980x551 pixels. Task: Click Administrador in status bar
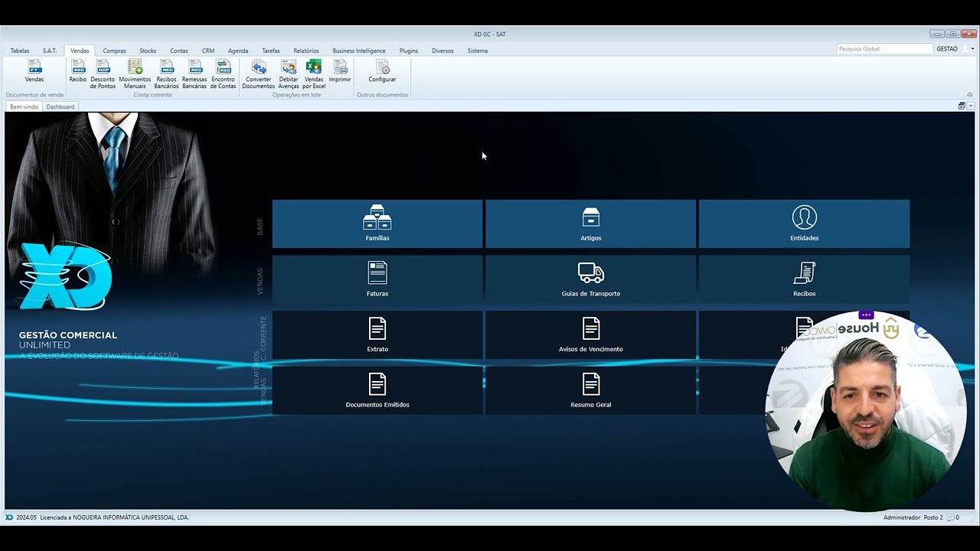point(902,517)
